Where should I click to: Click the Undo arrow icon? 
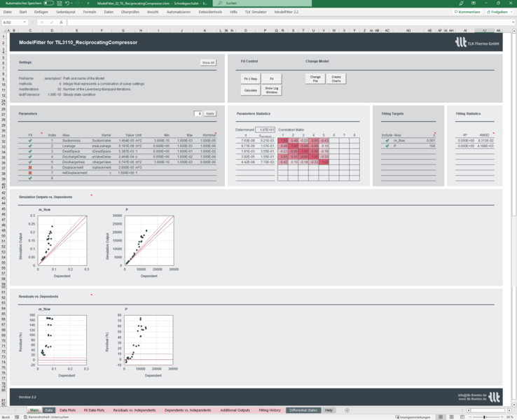tap(67, 3)
